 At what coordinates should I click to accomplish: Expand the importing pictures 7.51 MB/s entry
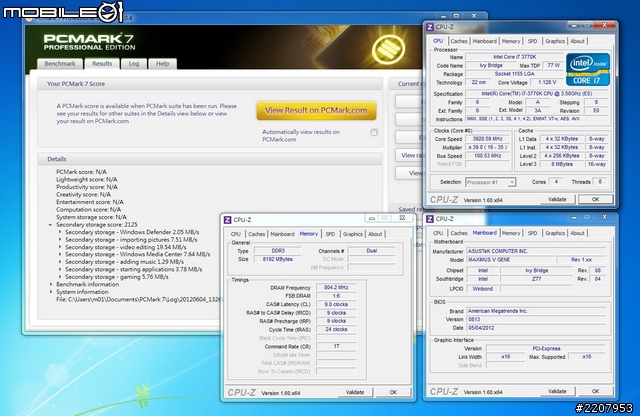click(60, 240)
